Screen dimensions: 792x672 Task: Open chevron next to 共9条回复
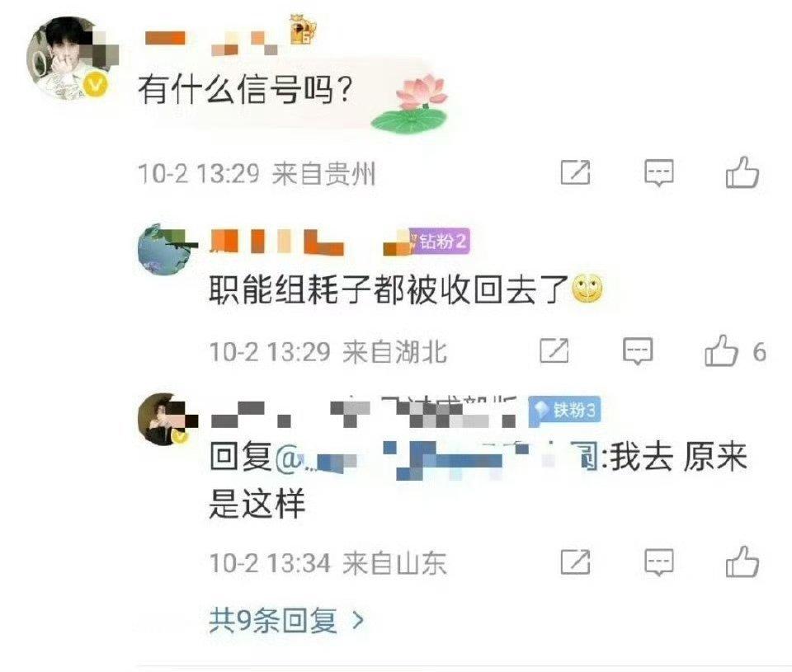(x=358, y=620)
